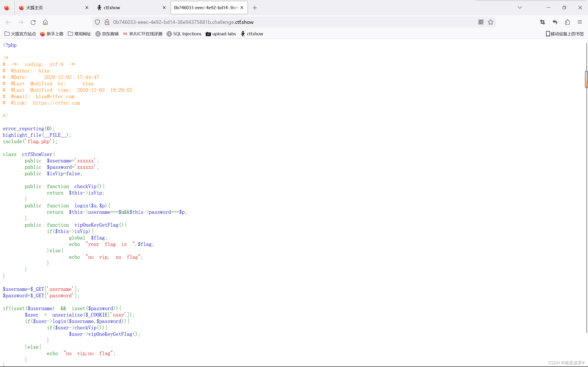Take a screenshot with the crop icon
The width and height of the screenshot is (588, 367).
pos(543,22)
